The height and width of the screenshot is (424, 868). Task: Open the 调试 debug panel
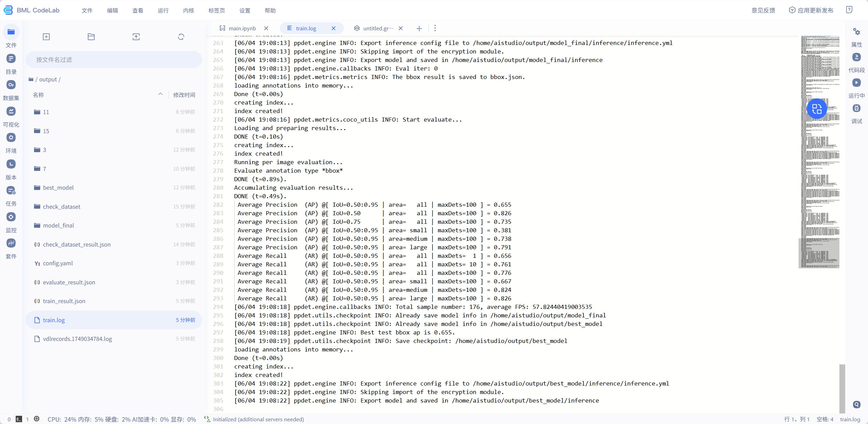pos(856,108)
